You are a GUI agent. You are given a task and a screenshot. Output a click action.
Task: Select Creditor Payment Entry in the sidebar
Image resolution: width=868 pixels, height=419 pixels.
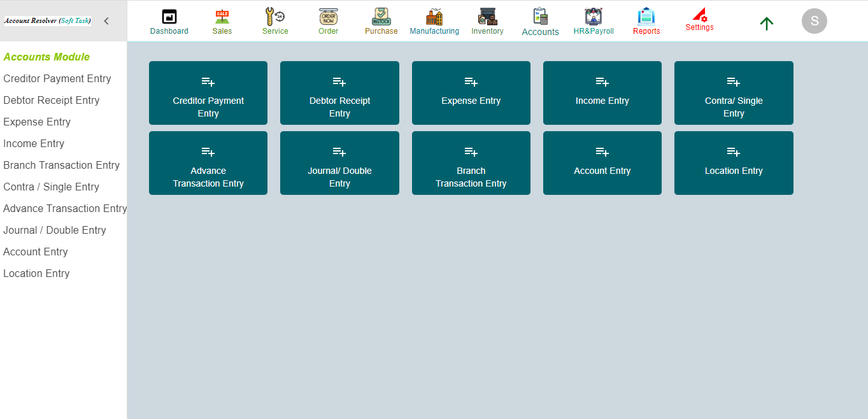[x=57, y=78]
